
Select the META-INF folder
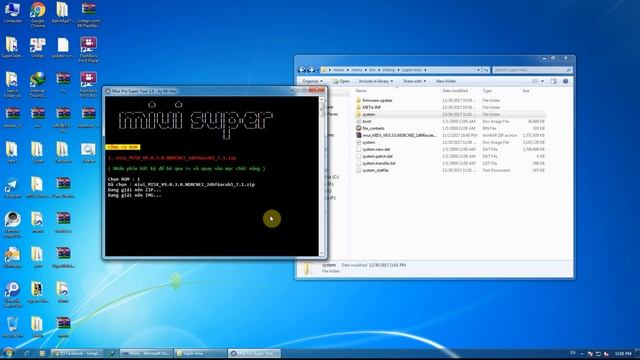point(371,107)
